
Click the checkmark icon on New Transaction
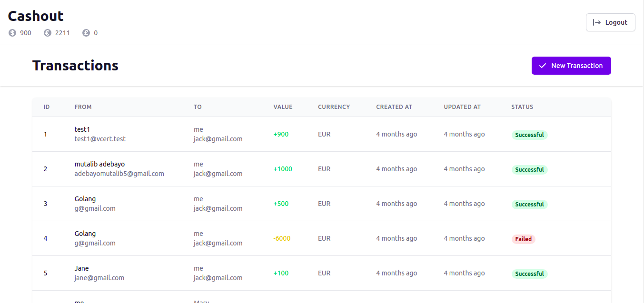(543, 66)
